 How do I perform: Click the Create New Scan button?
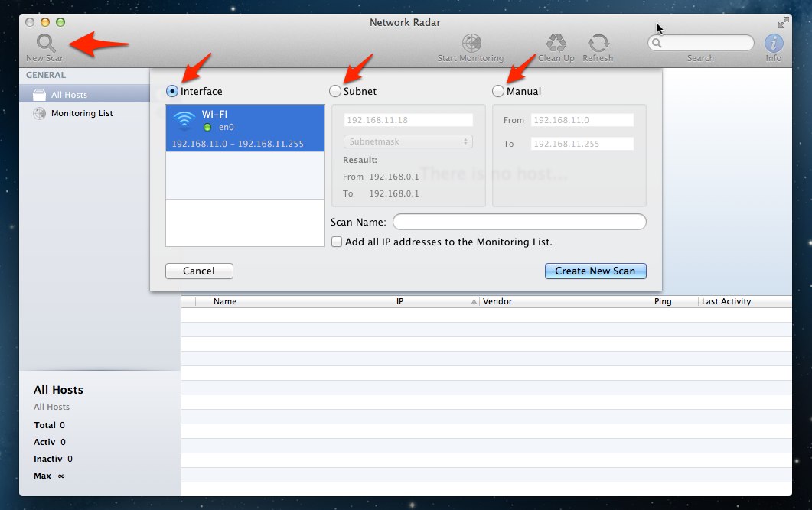click(595, 271)
